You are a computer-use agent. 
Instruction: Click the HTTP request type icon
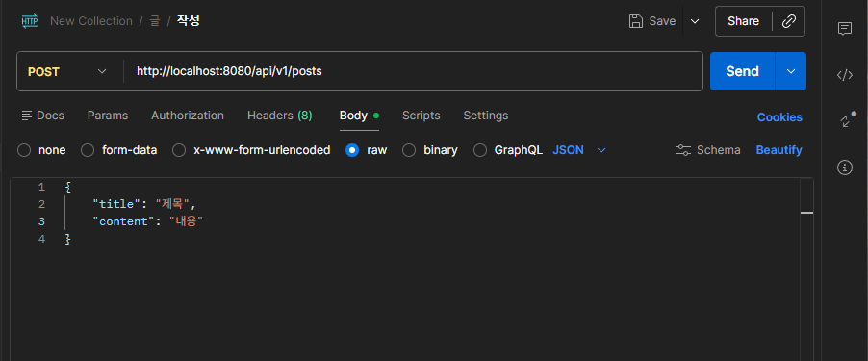(30, 21)
